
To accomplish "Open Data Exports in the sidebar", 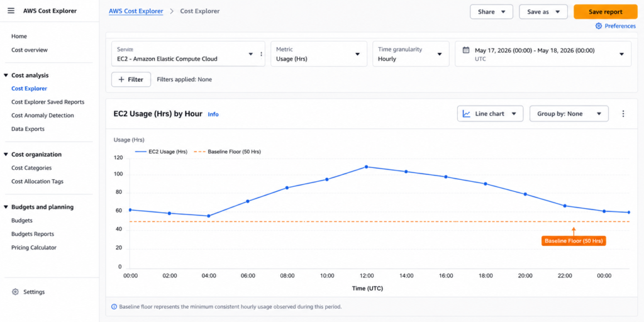I will pos(28,129).
